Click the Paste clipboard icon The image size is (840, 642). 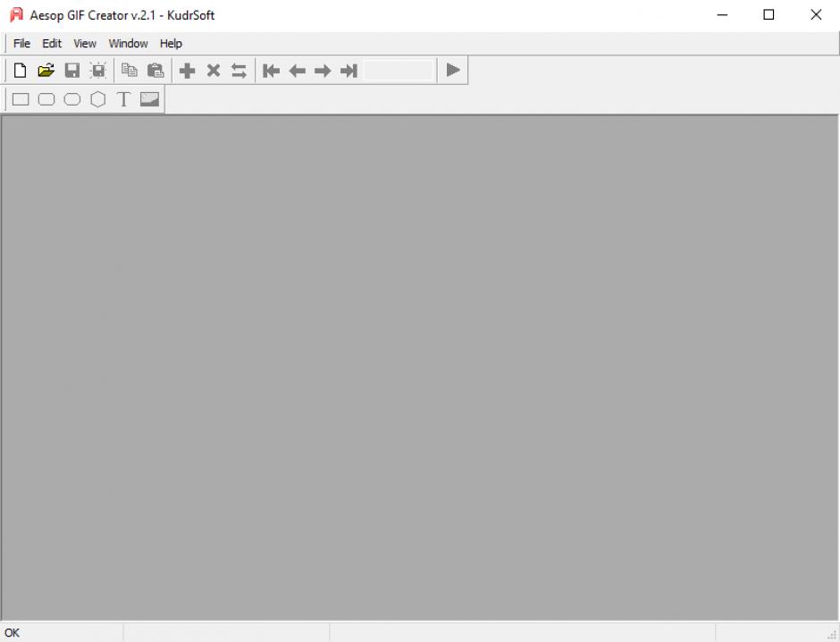pos(155,71)
